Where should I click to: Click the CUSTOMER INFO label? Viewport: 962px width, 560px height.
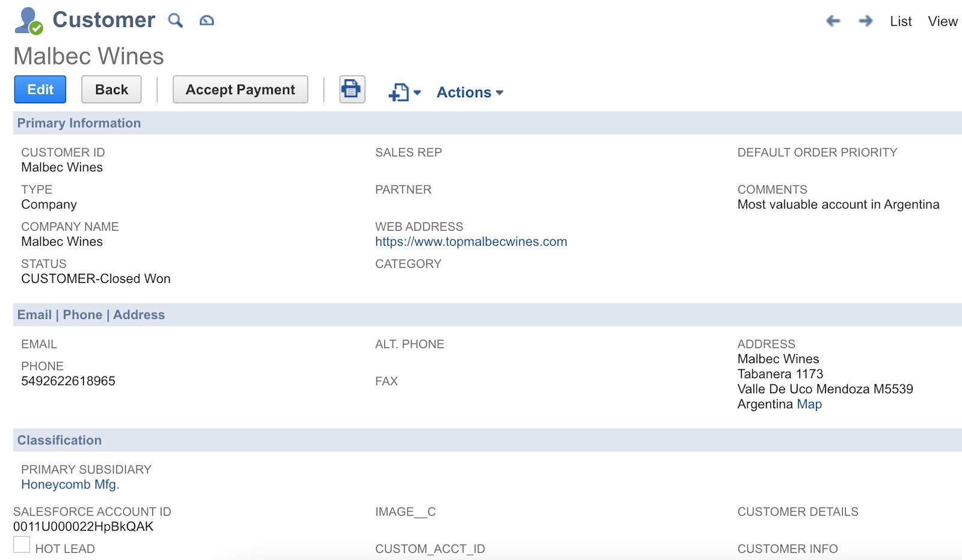[788, 549]
